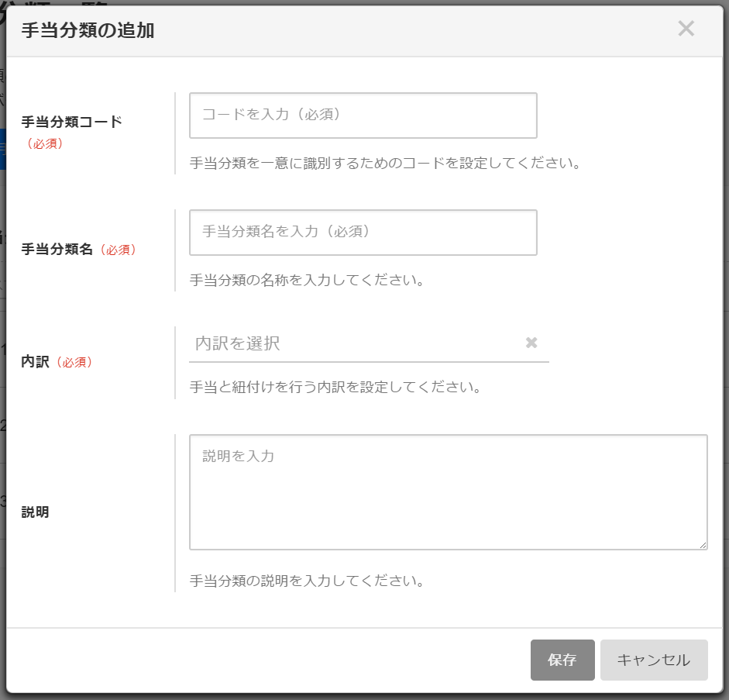Click the hint 手当分類の名称を入力してください
Image resolution: width=729 pixels, height=700 pixels.
pyautogui.click(x=307, y=281)
